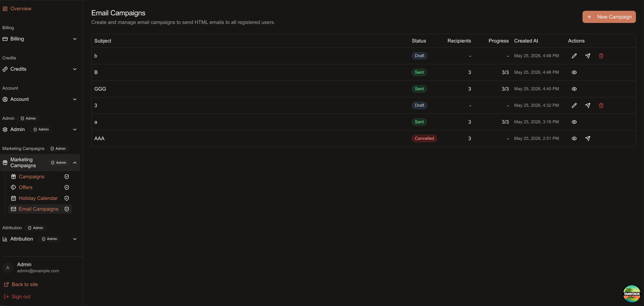
Task: Click the Cancelled status badge for AAA
Action: [x=424, y=138]
